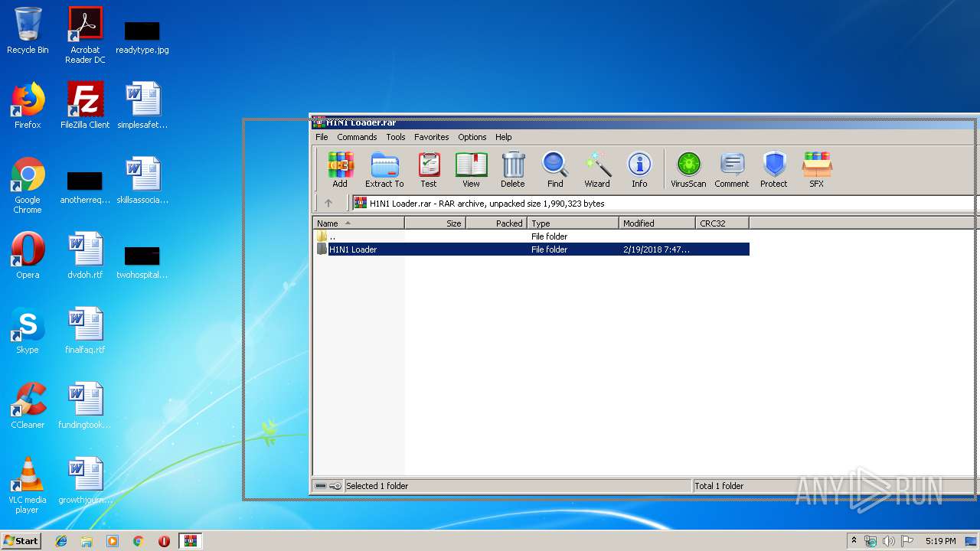Click the Delete trash icon in WinRAR

pos(513,169)
